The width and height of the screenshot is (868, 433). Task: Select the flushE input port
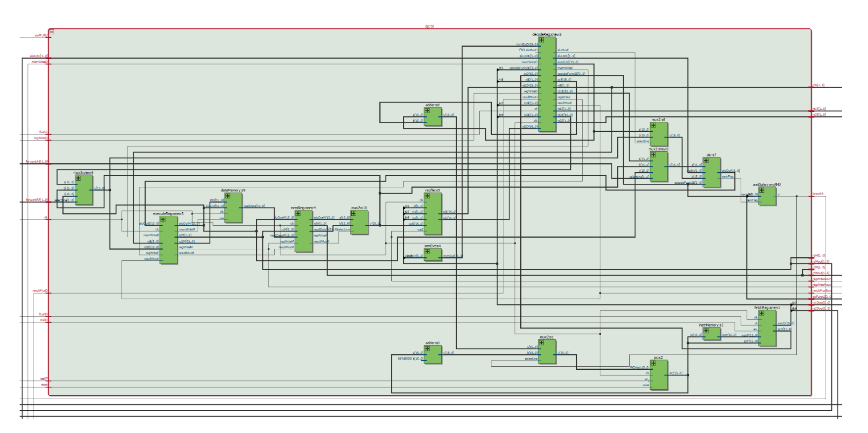(x=43, y=132)
